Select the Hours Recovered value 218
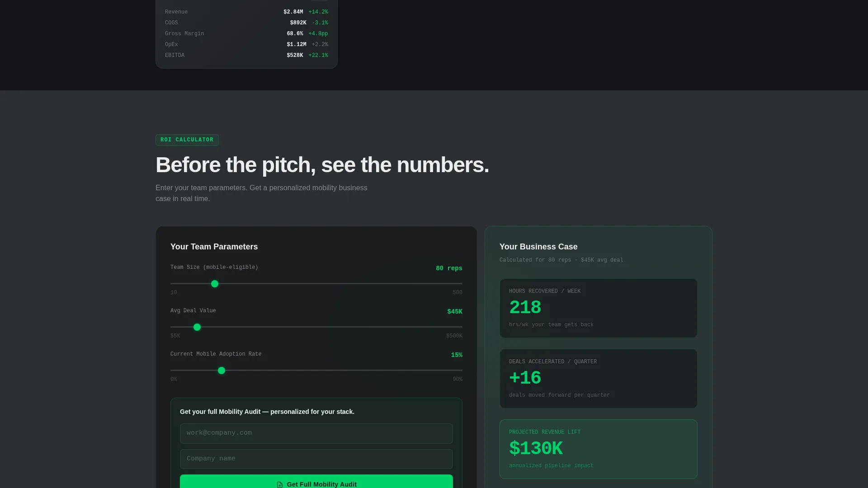The image size is (868, 488). 525,308
